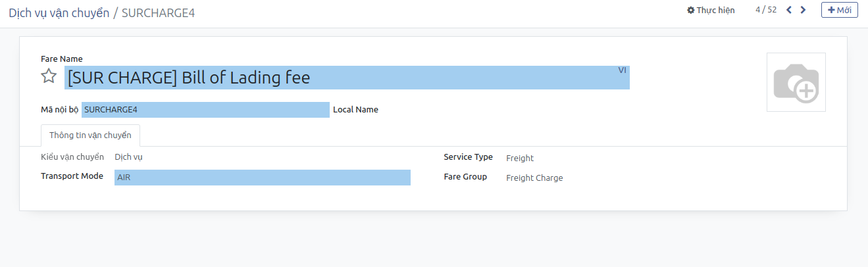This screenshot has width=868, height=267.
Task: Select the Service Type value Freight
Action: coord(520,158)
